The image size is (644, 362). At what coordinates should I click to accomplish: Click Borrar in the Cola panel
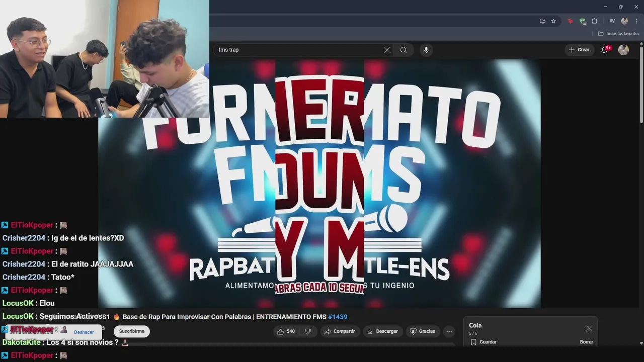(x=586, y=342)
